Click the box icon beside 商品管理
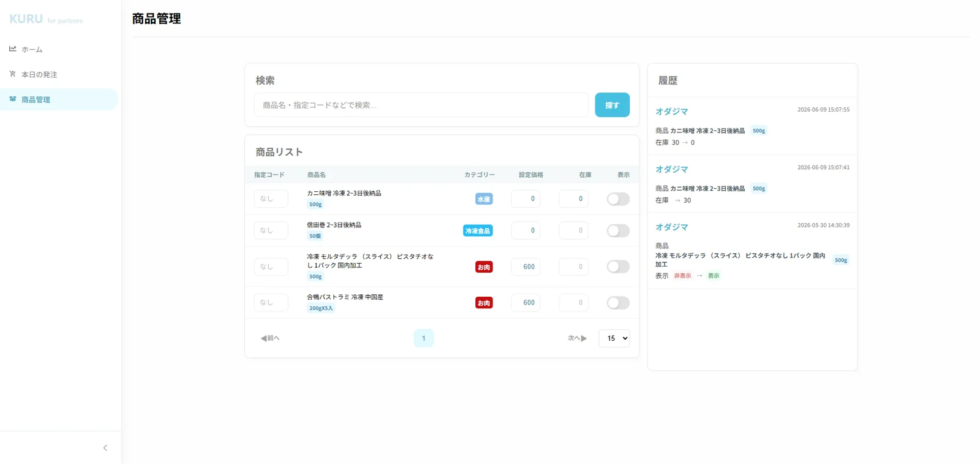This screenshot has height=464, width=980. coord(13,99)
